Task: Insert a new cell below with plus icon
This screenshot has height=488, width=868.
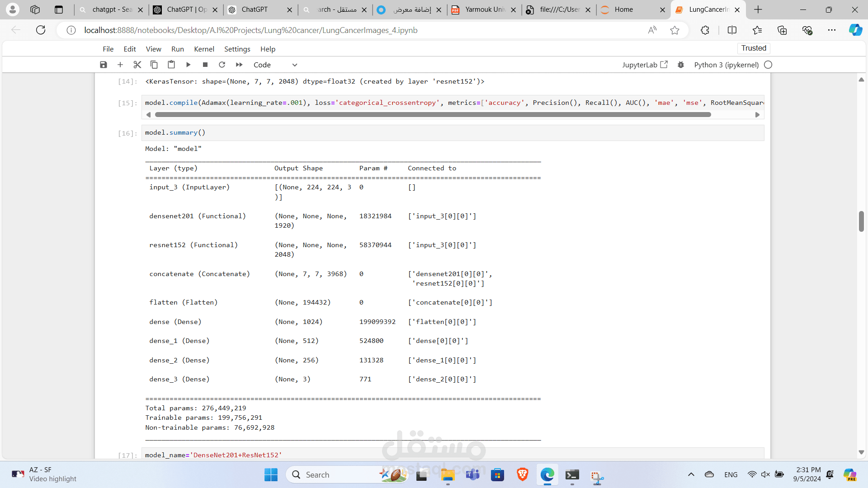Action: point(120,65)
